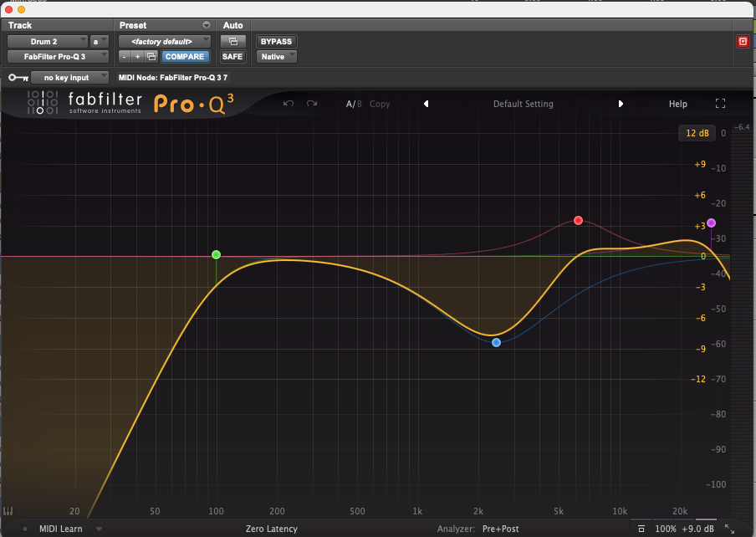This screenshot has height=537, width=756.
Task: Go to previous preset arrow
Action: pyautogui.click(x=427, y=104)
